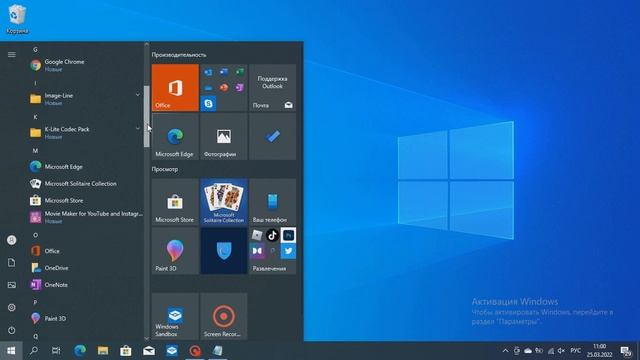The image size is (640, 360).
Task: Open Microsoft Solitaire Collection in app list
Action: tap(86, 184)
